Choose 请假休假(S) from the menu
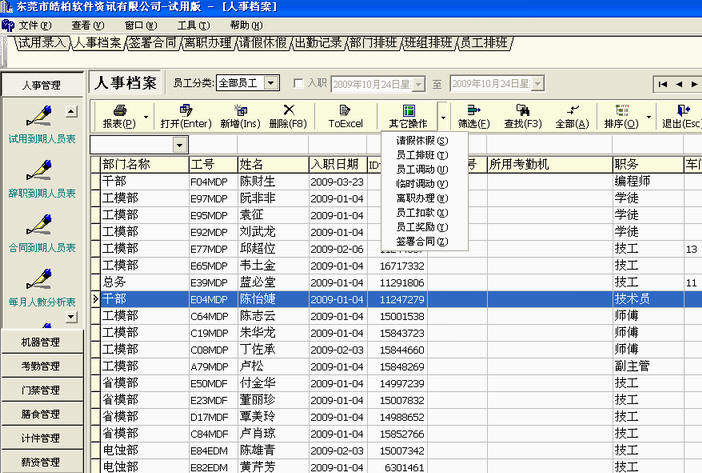This screenshot has width=702, height=473. pos(422,141)
